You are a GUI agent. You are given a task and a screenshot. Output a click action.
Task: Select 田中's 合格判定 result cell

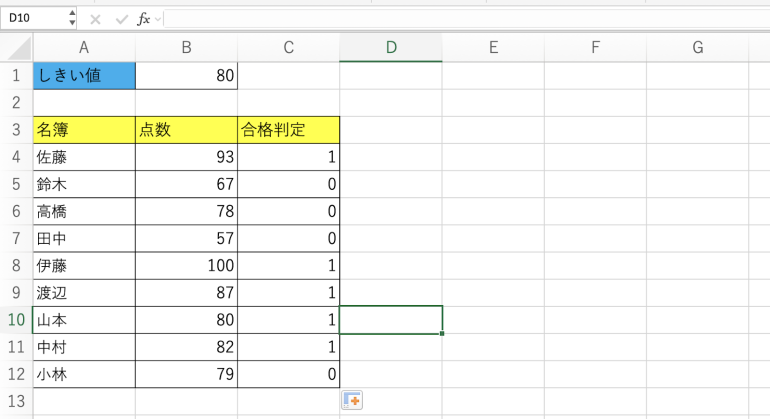tap(288, 239)
